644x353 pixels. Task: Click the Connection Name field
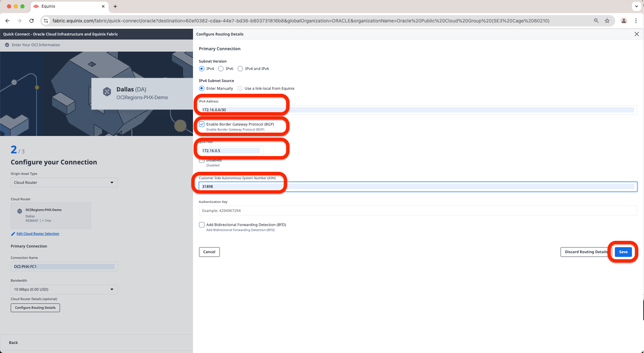(x=64, y=267)
